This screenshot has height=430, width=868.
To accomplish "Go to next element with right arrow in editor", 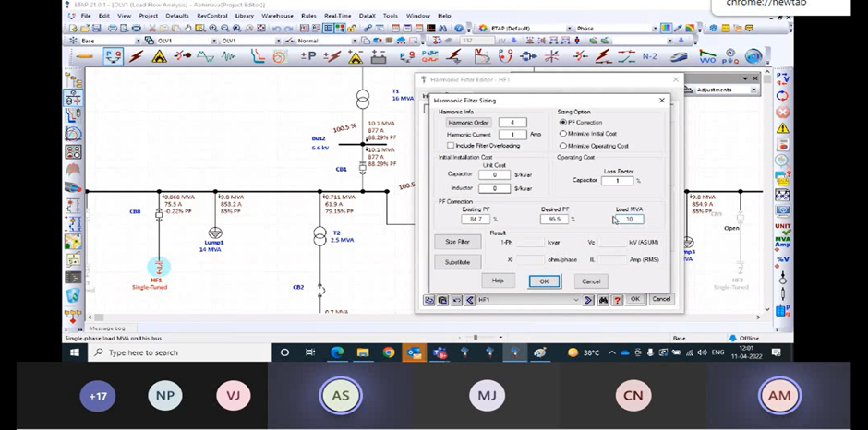I will [x=588, y=300].
